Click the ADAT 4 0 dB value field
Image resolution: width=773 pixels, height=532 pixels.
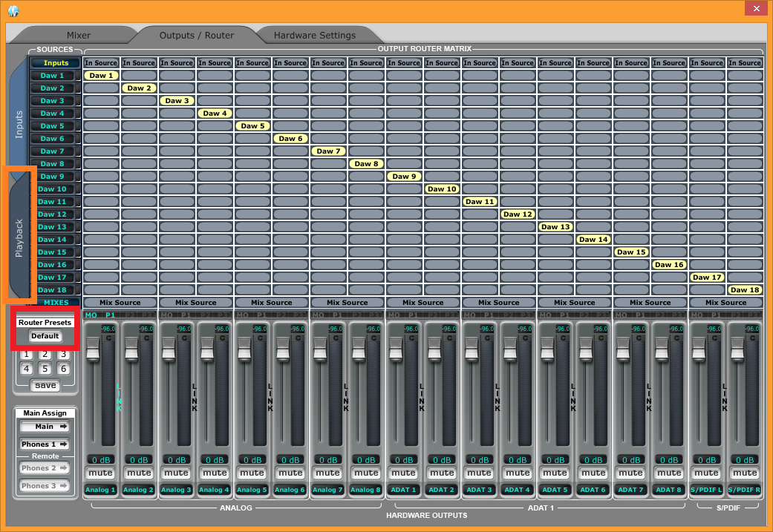[x=518, y=459]
